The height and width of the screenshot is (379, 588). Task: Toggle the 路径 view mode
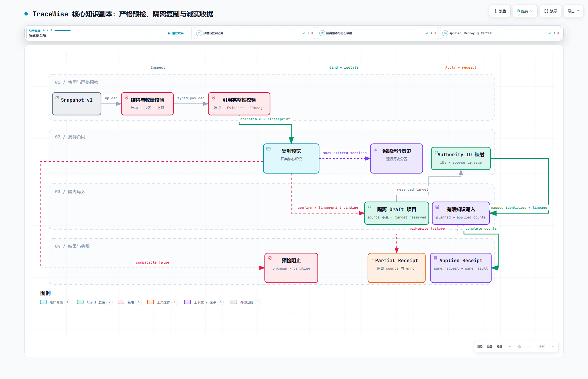(480, 347)
